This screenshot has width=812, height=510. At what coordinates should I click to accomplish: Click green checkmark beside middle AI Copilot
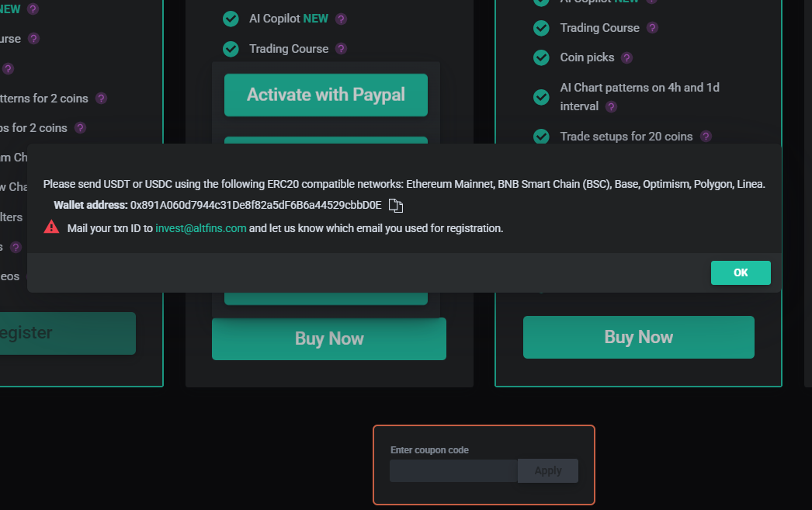(x=231, y=19)
